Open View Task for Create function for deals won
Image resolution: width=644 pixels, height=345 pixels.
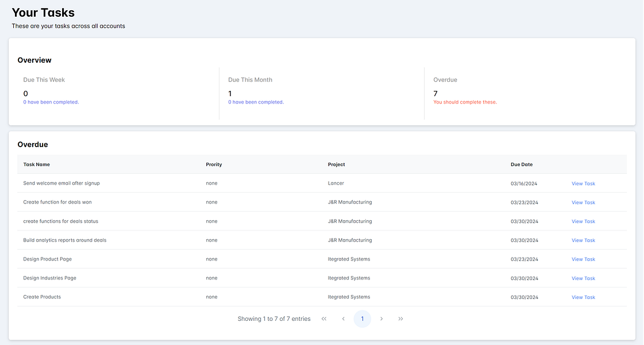click(x=583, y=202)
